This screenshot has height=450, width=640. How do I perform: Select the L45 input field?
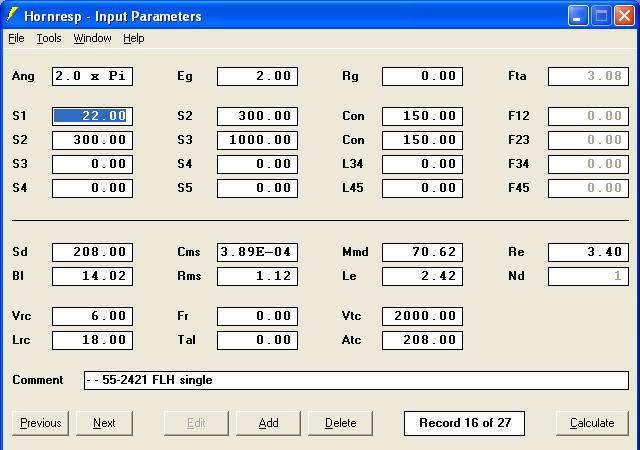click(x=422, y=188)
